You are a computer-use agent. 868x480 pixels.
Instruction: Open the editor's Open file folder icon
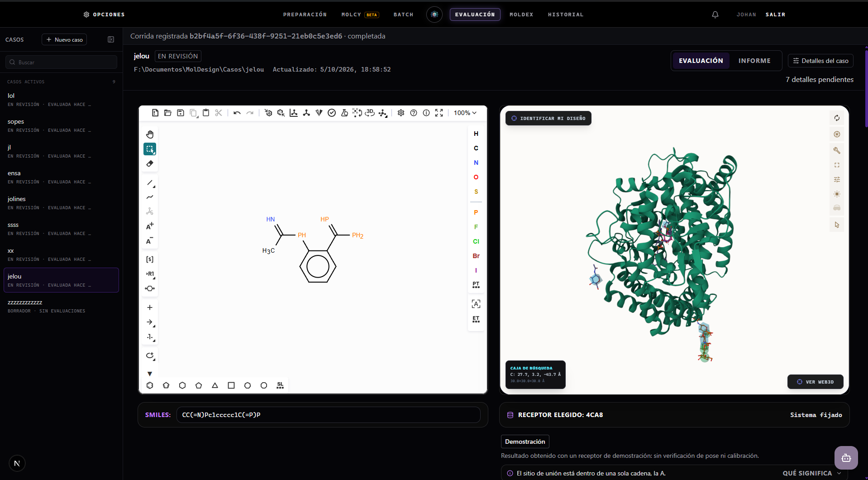(x=168, y=113)
